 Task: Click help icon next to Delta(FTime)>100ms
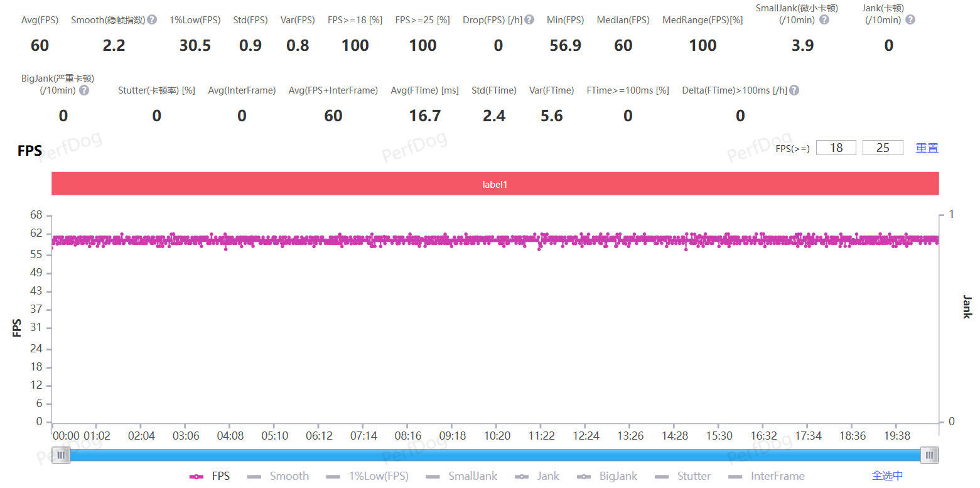point(794,90)
